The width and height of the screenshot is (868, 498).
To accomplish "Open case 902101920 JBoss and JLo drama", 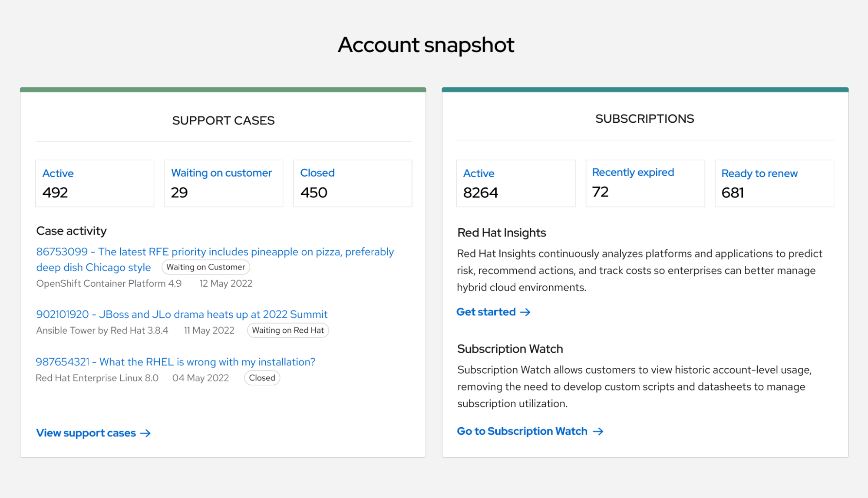I will point(182,315).
